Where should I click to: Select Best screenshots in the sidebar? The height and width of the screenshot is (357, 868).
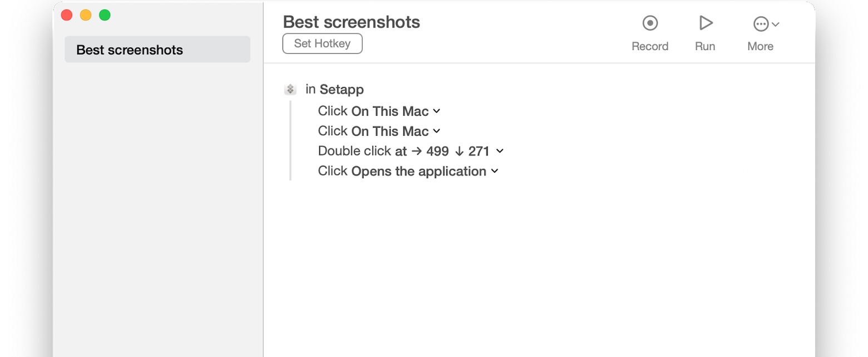point(157,49)
